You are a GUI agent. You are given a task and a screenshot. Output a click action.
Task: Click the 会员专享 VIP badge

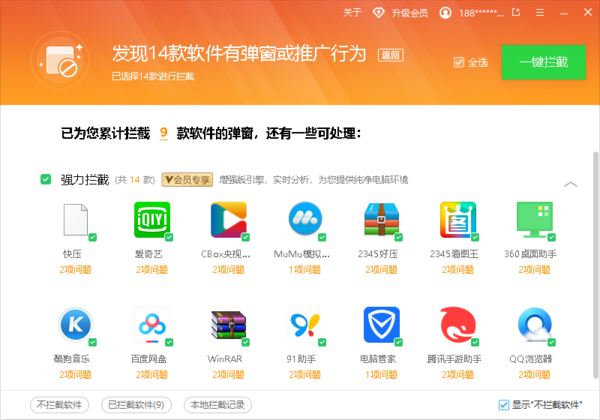click(187, 179)
